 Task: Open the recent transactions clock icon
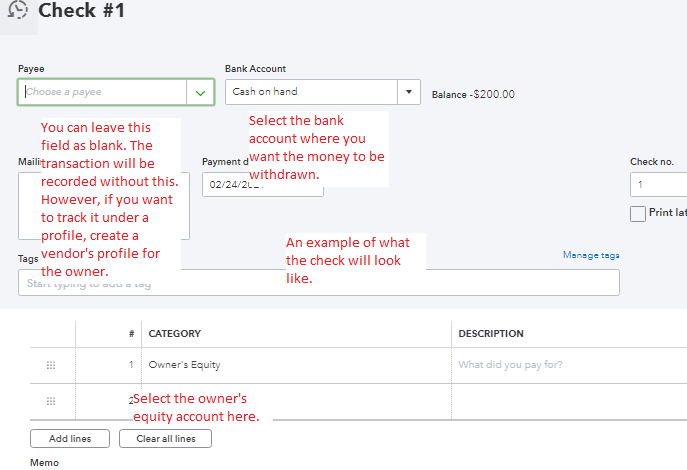tap(16, 10)
